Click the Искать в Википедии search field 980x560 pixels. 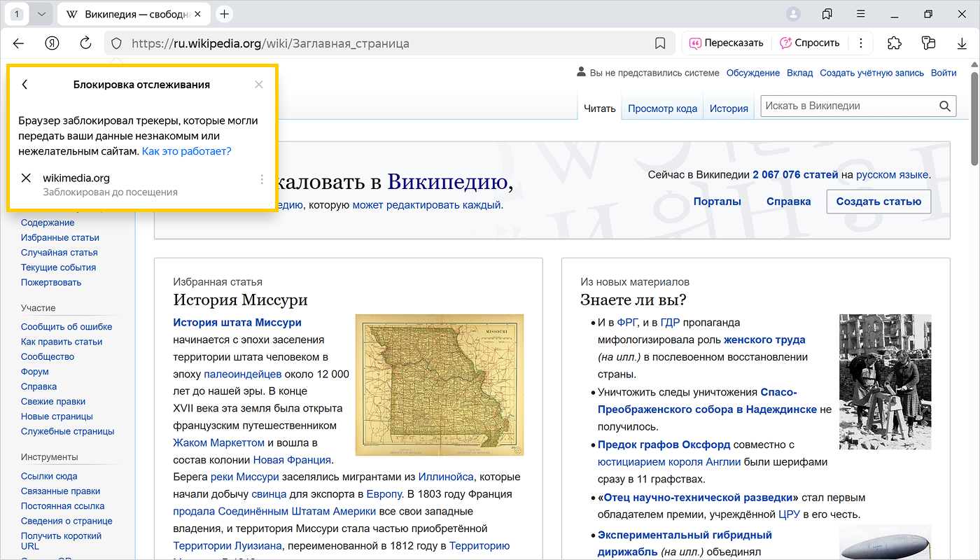(848, 106)
